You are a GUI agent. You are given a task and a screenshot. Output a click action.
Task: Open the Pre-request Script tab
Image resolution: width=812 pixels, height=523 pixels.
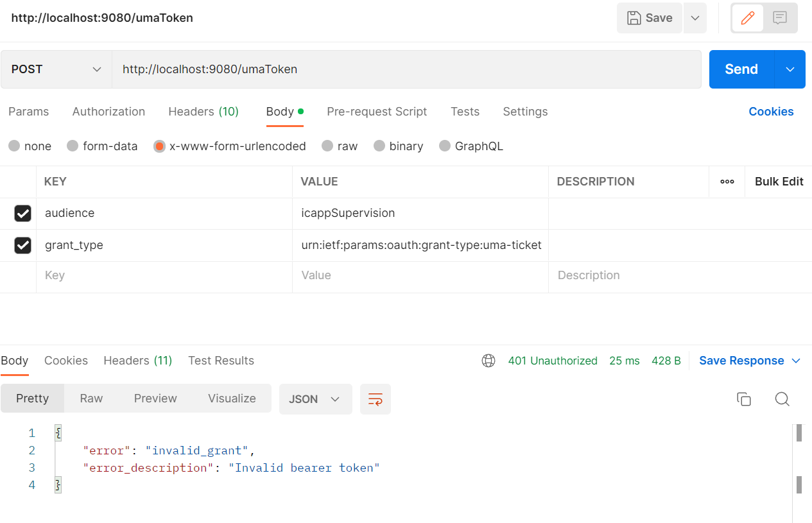[377, 112]
